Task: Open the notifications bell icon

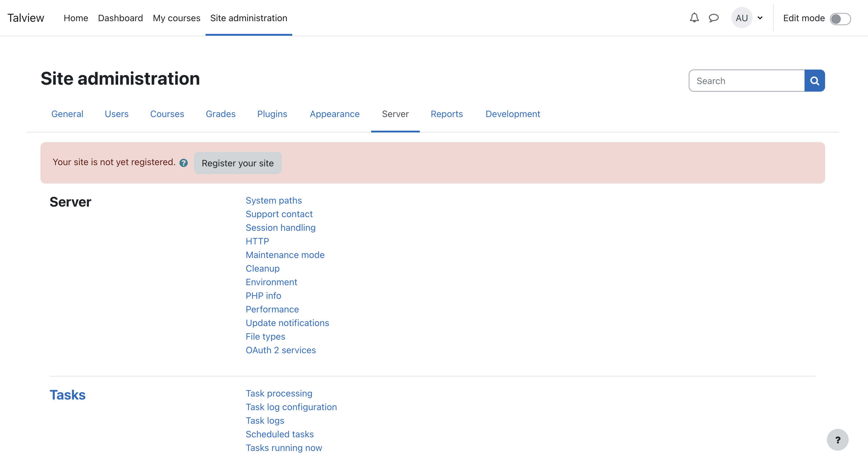Action: pos(694,18)
